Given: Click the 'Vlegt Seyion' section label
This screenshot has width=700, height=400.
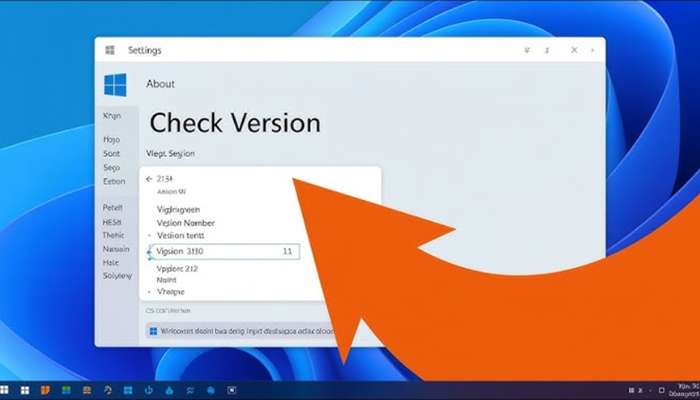Looking at the screenshot, I should [x=170, y=154].
